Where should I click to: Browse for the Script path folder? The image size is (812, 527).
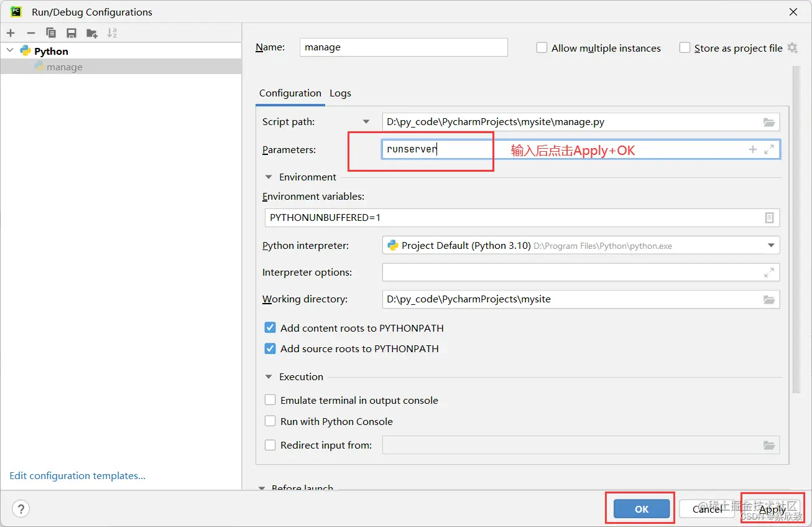(x=769, y=123)
